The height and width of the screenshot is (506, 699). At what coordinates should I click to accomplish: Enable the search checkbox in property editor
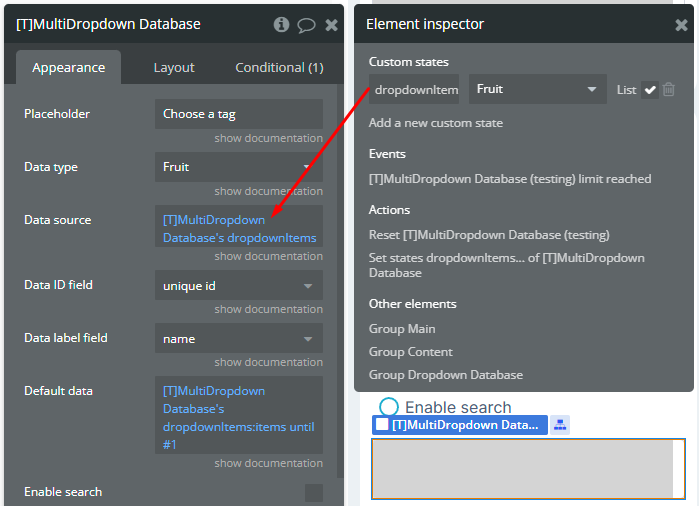click(x=314, y=492)
